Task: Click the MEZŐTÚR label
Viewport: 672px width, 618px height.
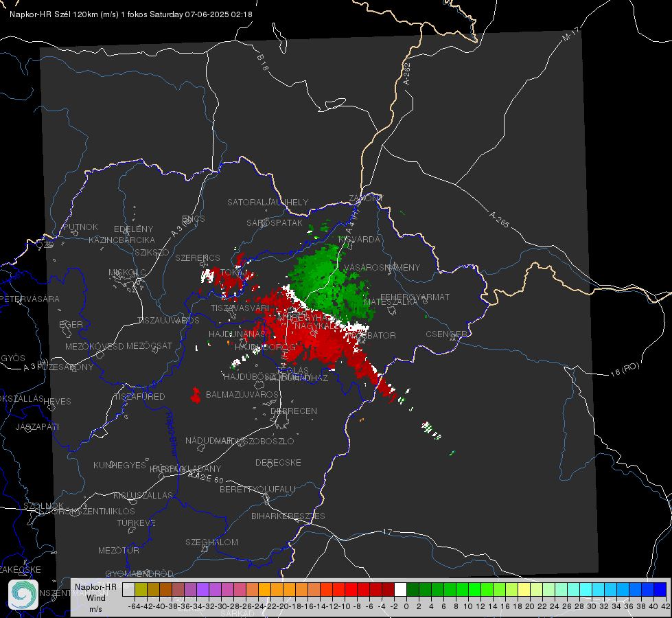Action: click(x=119, y=550)
